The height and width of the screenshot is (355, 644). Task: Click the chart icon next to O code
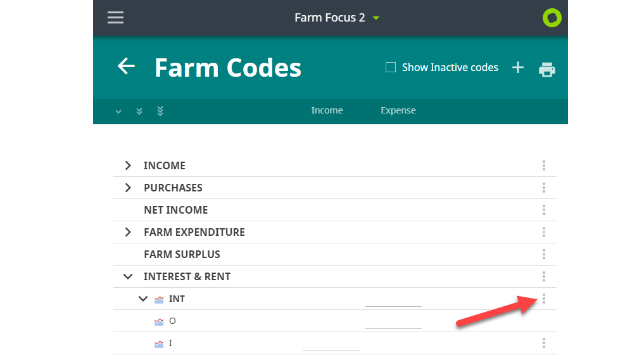(x=159, y=321)
